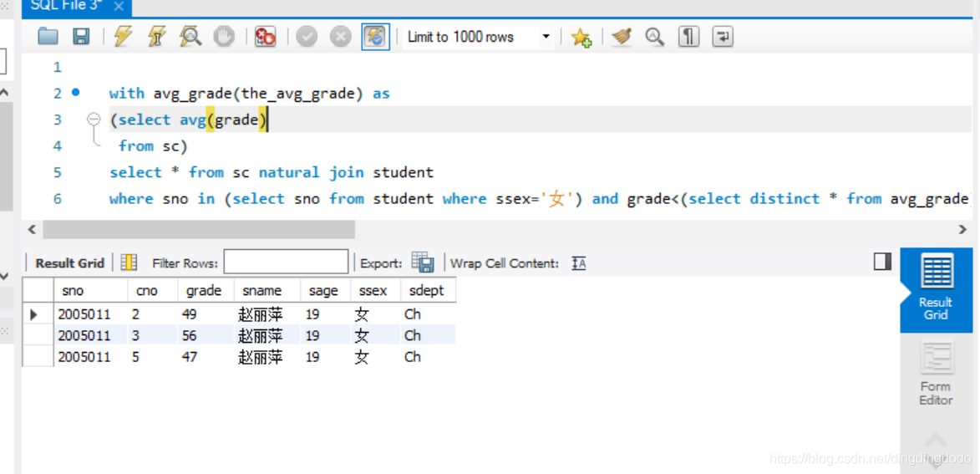Focus the Filter Rows input field
Image resolution: width=980 pixels, height=474 pixels.
[287, 262]
